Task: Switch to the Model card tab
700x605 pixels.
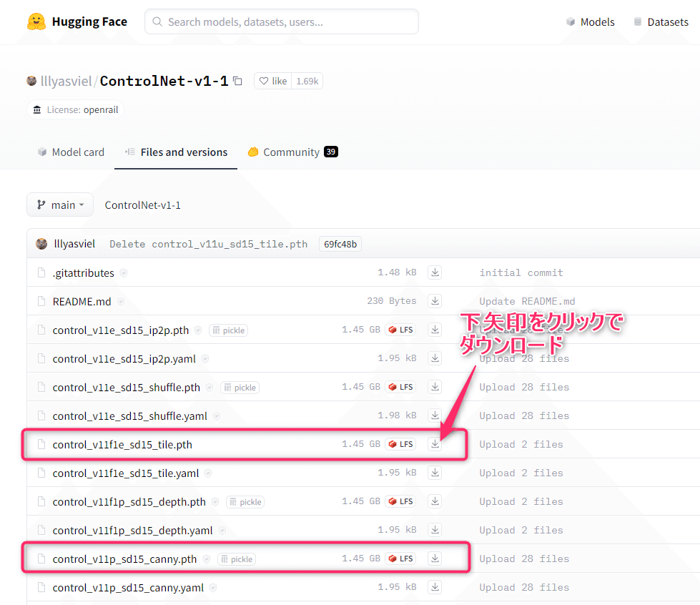Action: (x=70, y=152)
